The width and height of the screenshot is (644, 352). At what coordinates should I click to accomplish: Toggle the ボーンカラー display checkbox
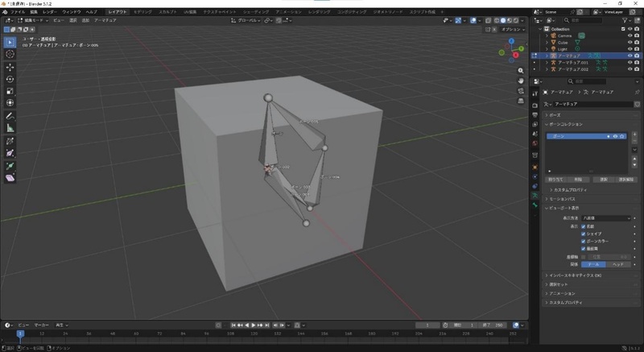coord(583,241)
